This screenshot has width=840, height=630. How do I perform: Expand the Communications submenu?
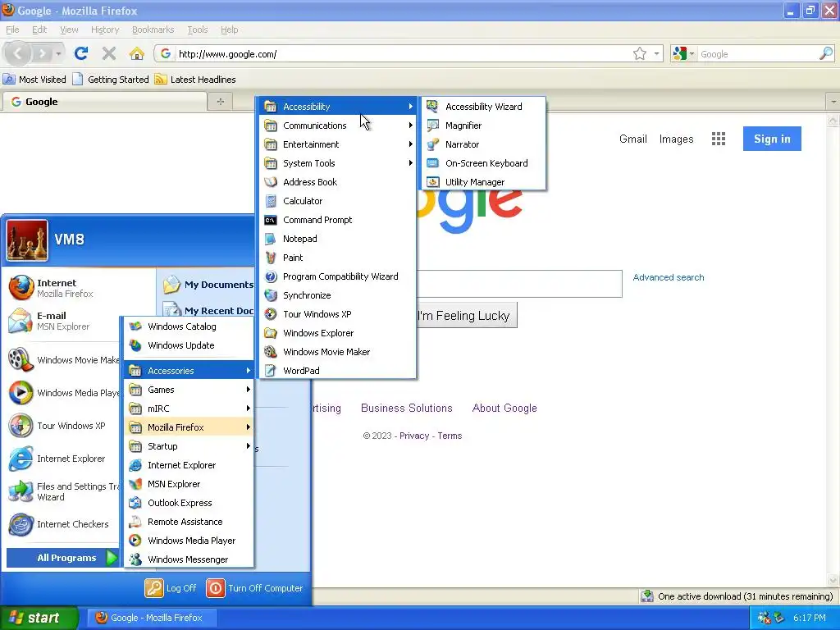click(337, 126)
